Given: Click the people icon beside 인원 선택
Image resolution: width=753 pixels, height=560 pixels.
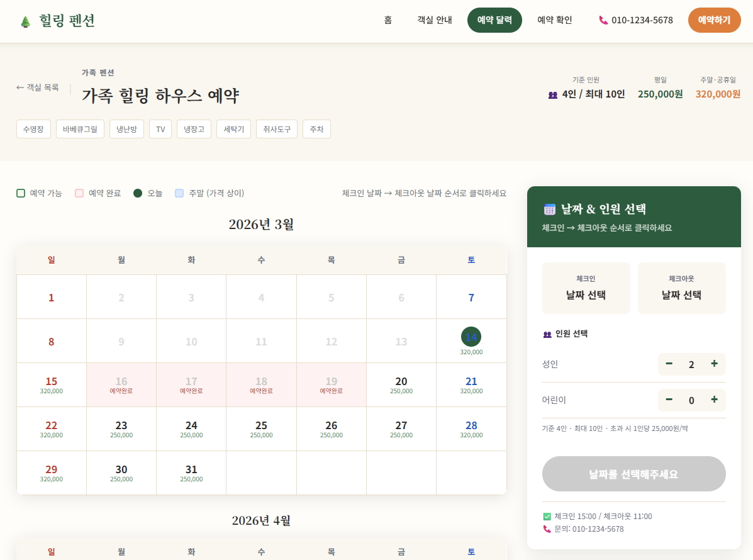Looking at the screenshot, I should pyautogui.click(x=547, y=334).
